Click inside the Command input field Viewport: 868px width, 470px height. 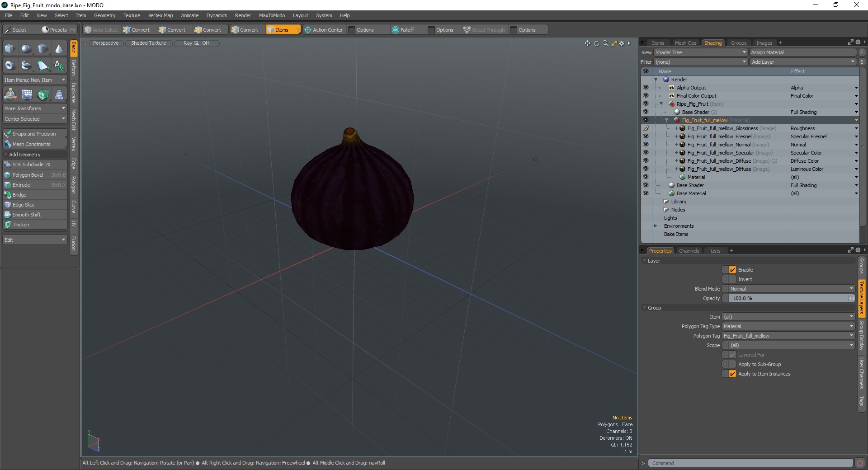click(x=750, y=463)
